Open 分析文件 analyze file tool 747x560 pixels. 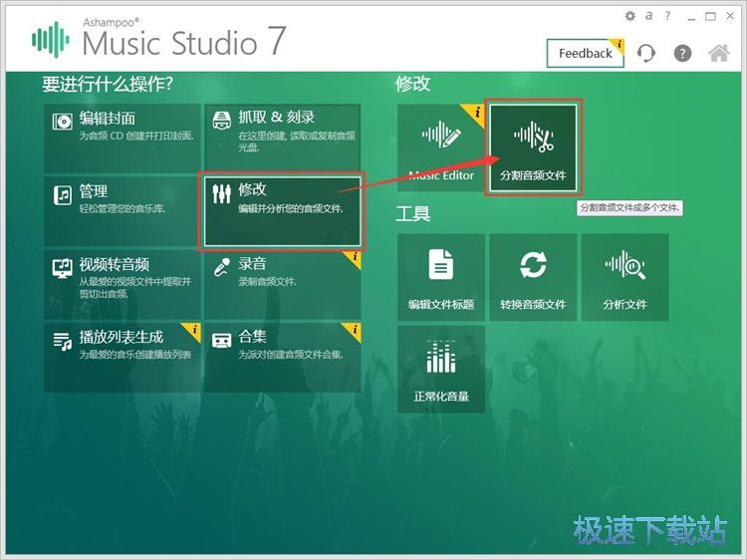[x=625, y=277]
